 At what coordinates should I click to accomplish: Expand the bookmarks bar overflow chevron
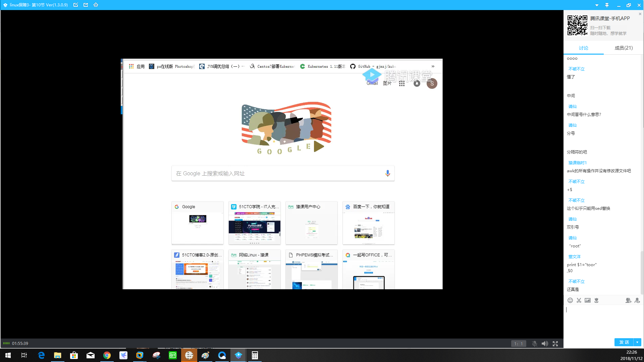pyautogui.click(x=433, y=66)
